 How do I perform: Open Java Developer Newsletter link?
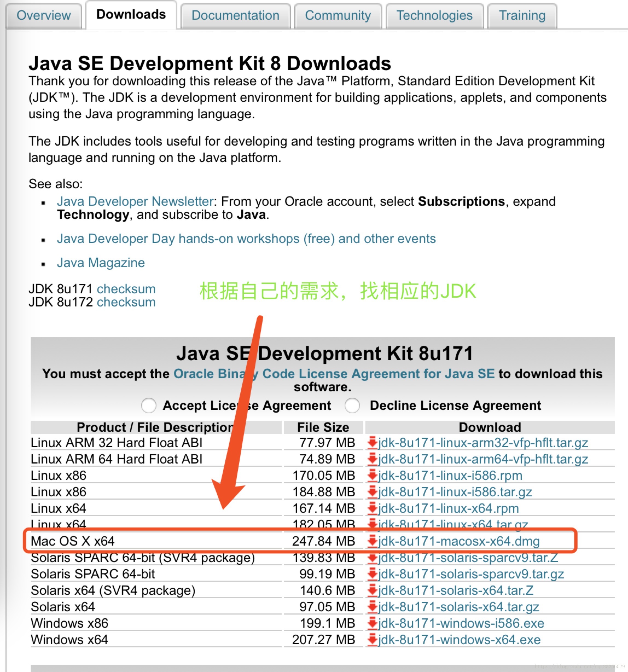pyautogui.click(x=135, y=201)
